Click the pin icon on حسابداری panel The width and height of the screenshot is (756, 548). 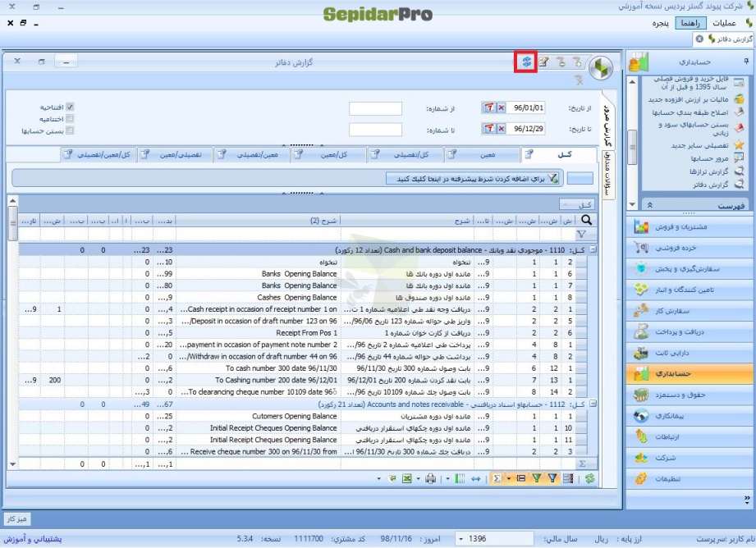pyautogui.click(x=746, y=62)
